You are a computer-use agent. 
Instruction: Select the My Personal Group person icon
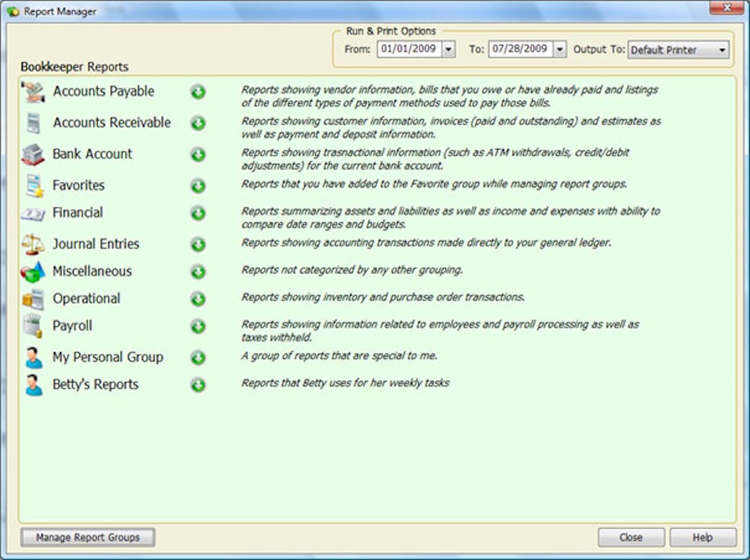33,357
